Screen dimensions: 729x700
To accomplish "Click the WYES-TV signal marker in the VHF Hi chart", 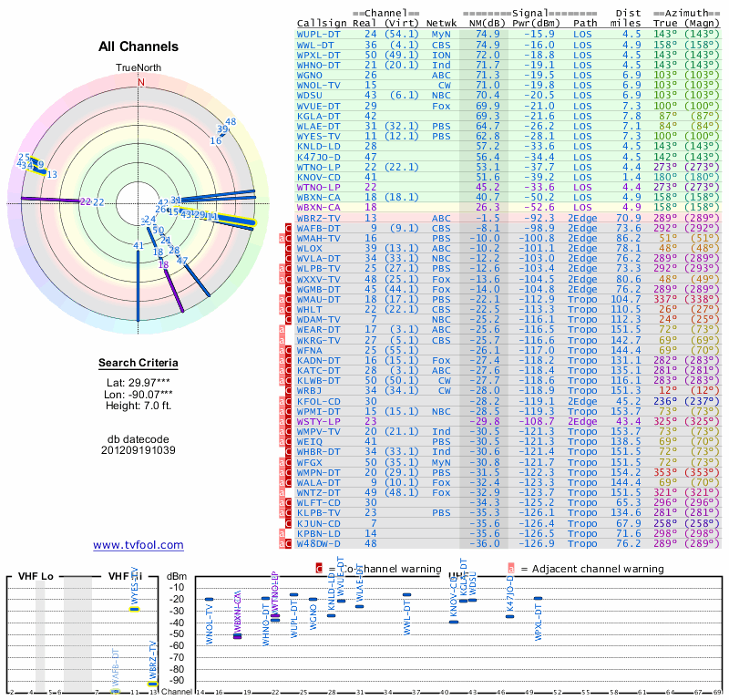I will pos(134,609).
